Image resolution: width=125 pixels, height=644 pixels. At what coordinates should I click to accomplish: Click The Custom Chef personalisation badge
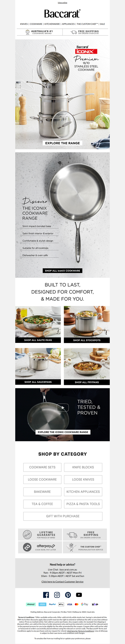[x=85, y=547]
